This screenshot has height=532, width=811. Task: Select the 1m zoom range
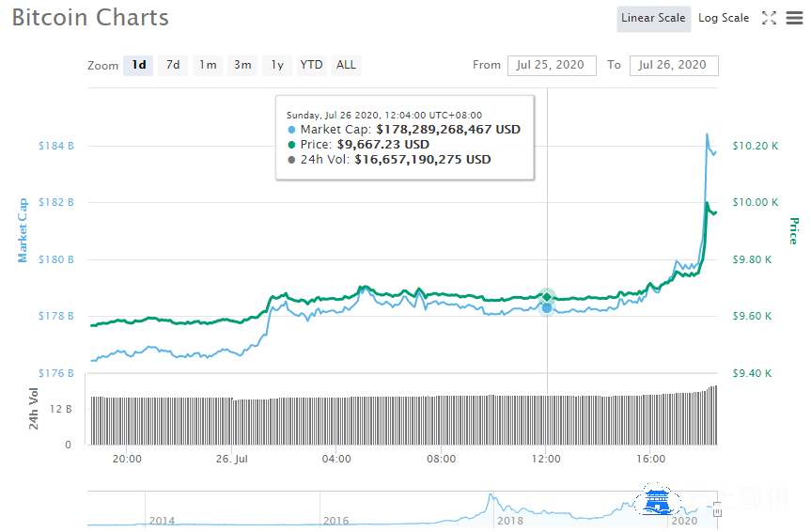point(208,65)
